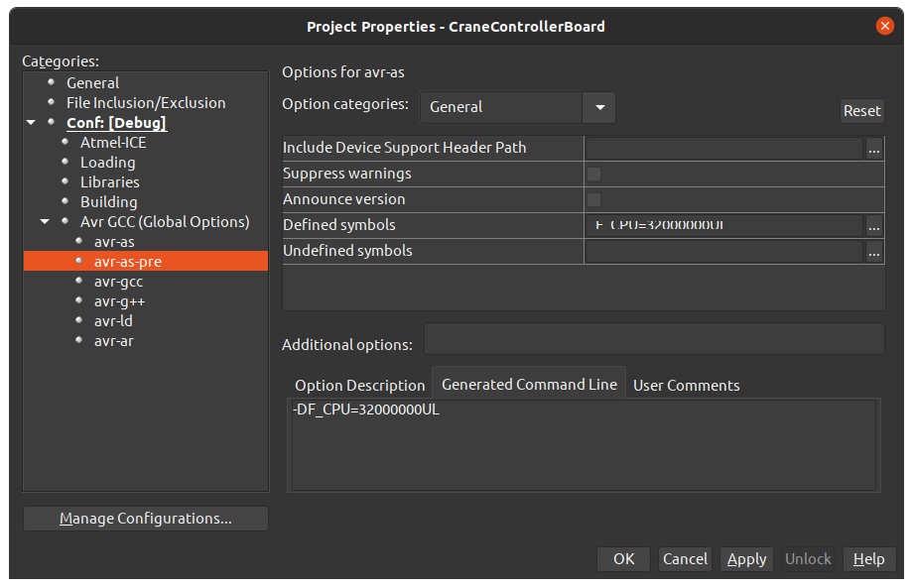Open the Option categories dropdown
This screenshot has width=913, height=588.
[x=599, y=107]
